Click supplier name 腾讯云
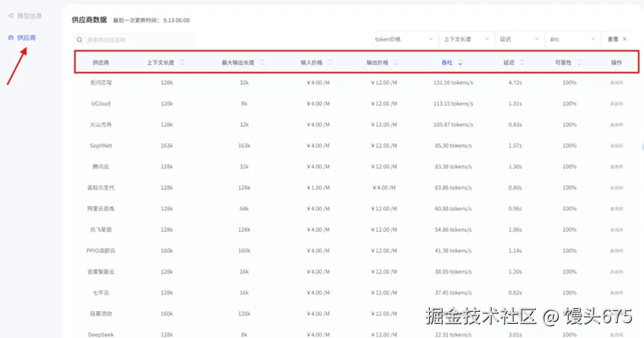This screenshot has height=338, width=644. 101,166
